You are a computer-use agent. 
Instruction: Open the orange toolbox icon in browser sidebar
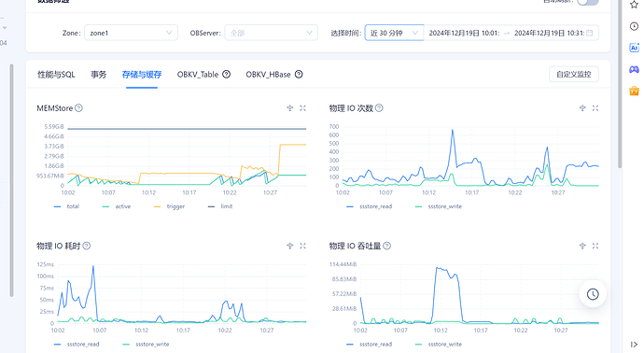tap(634, 91)
